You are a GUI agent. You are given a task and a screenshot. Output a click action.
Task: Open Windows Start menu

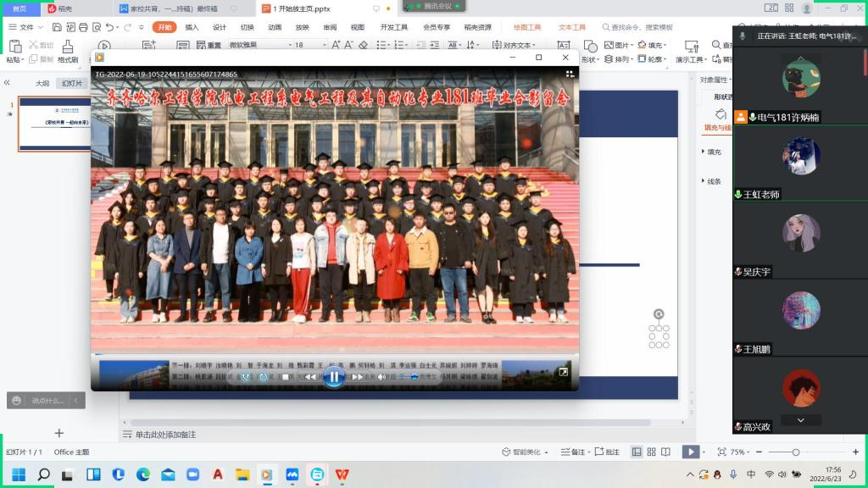[x=19, y=474]
